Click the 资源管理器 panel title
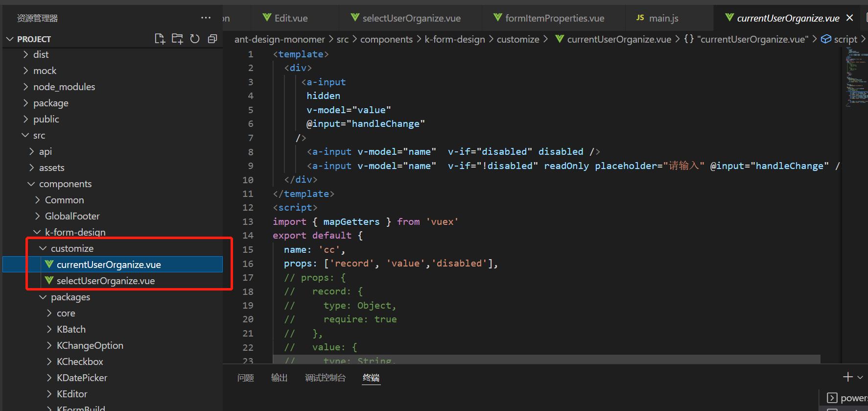 pyautogui.click(x=37, y=18)
